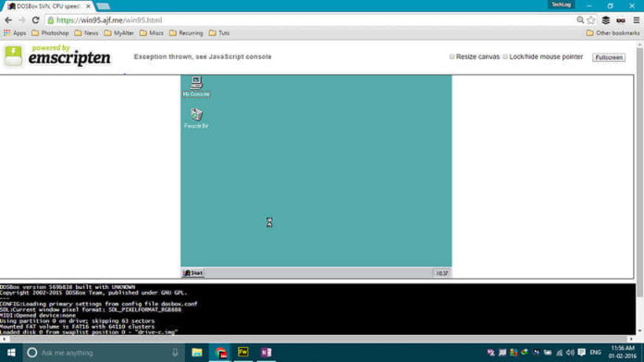Click the TechLog profile button

pyautogui.click(x=561, y=5)
